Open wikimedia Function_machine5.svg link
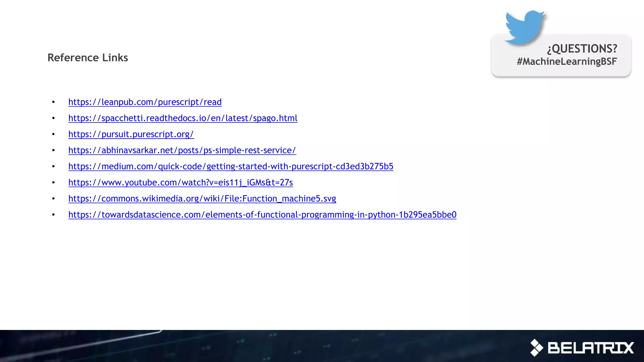 coord(202,199)
